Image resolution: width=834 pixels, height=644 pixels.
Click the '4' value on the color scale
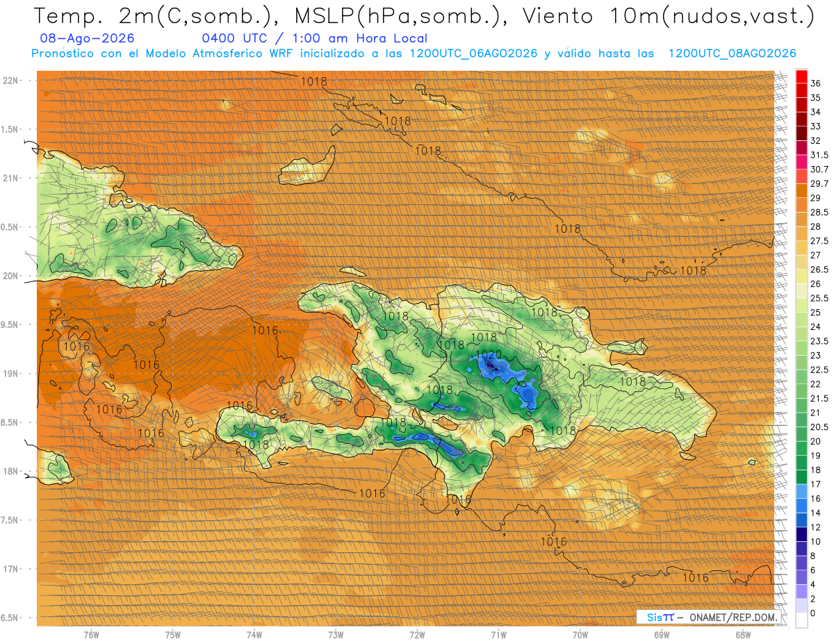(814, 584)
